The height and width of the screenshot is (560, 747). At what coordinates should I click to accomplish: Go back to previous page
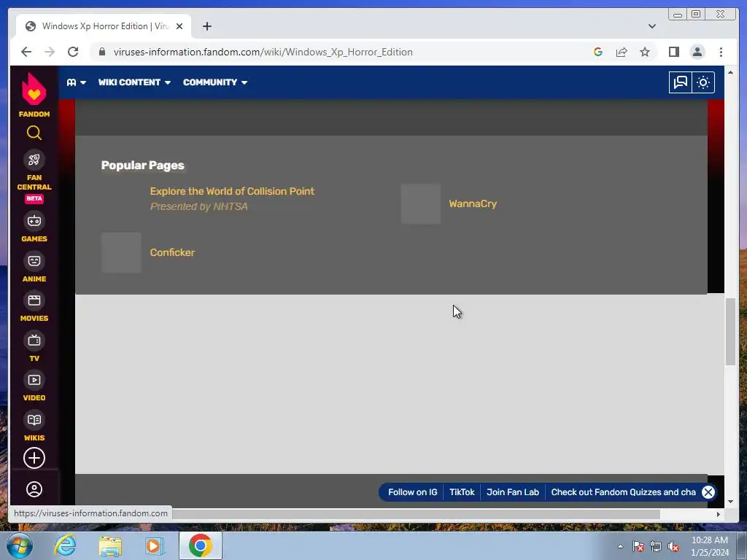tap(26, 52)
